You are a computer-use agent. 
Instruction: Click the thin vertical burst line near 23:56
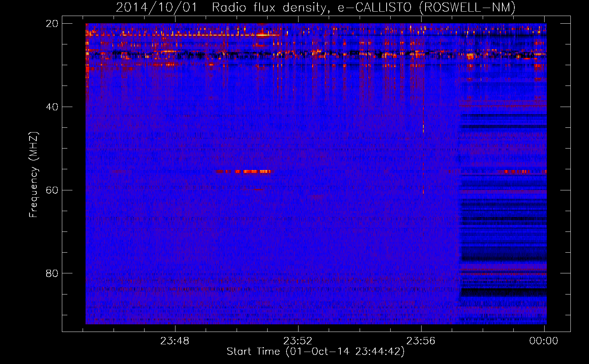point(423,149)
